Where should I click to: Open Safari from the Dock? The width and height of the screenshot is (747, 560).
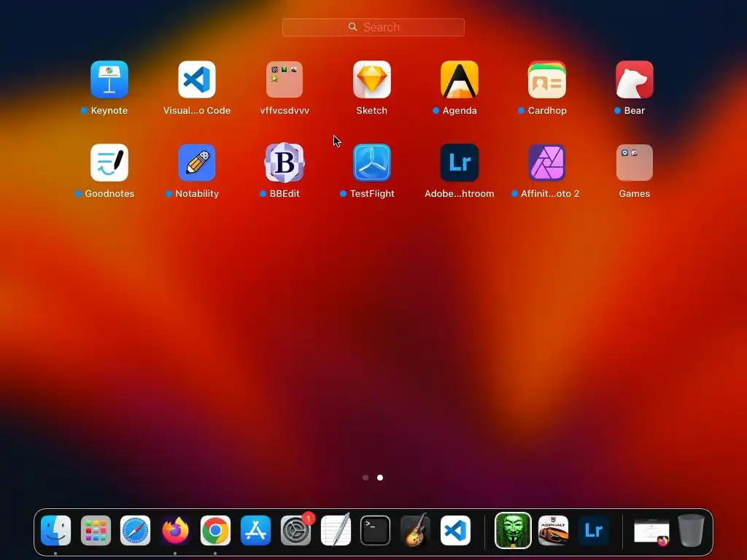[x=135, y=531]
